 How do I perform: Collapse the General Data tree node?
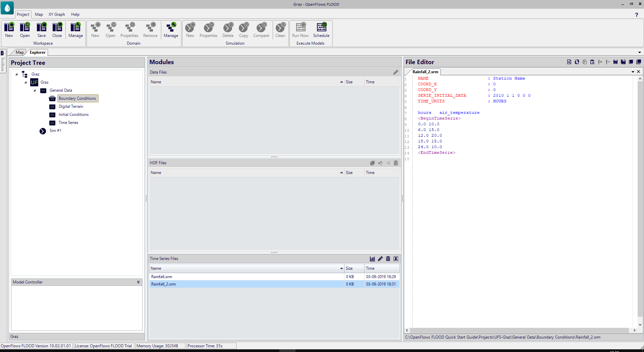(35, 90)
